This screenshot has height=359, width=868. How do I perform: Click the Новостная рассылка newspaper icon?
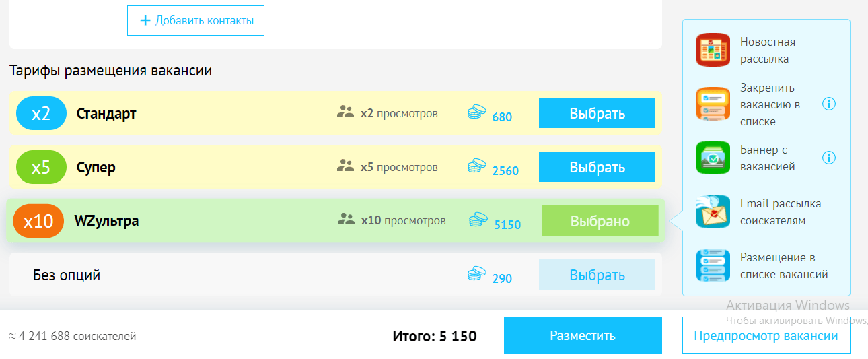pyautogui.click(x=713, y=51)
